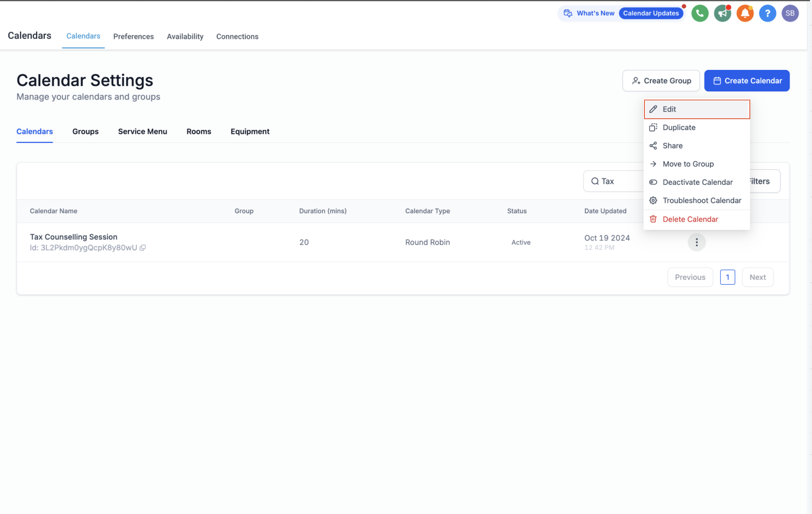This screenshot has width=812, height=514.
Task: Click the Create Calendar button
Action: coord(747,81)
